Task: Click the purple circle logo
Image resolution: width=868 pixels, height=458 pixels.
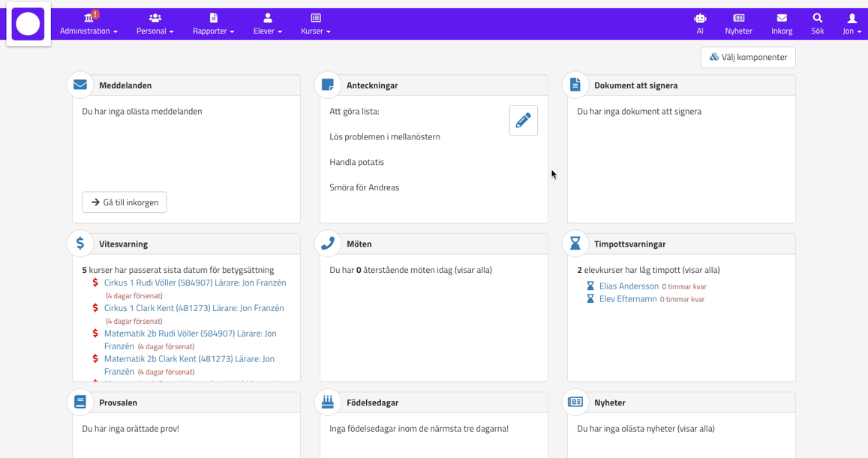Action: point(29,24)
